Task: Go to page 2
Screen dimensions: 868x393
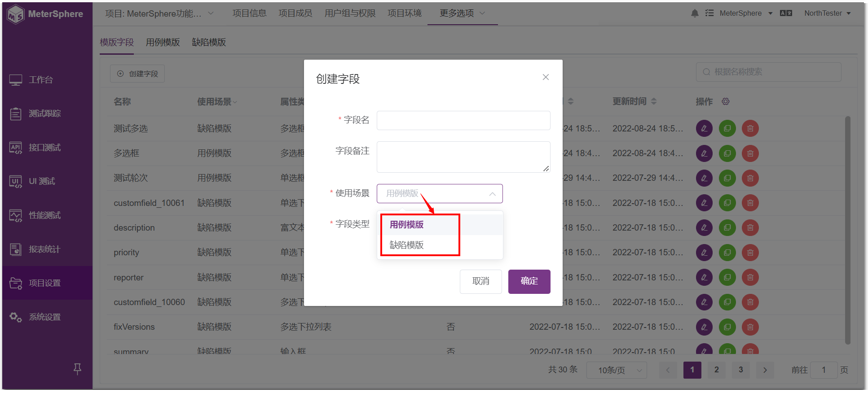Action: pos(717,370)
